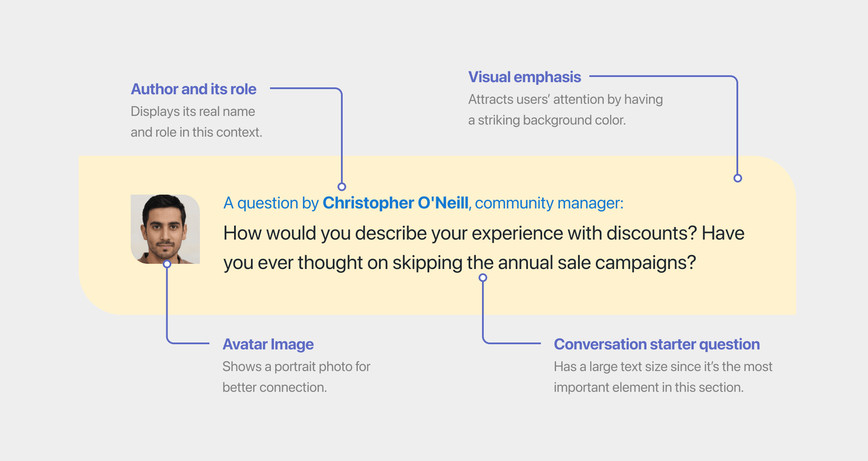
Task: Click the avatar portrait photo
Action: pos(165,229)
